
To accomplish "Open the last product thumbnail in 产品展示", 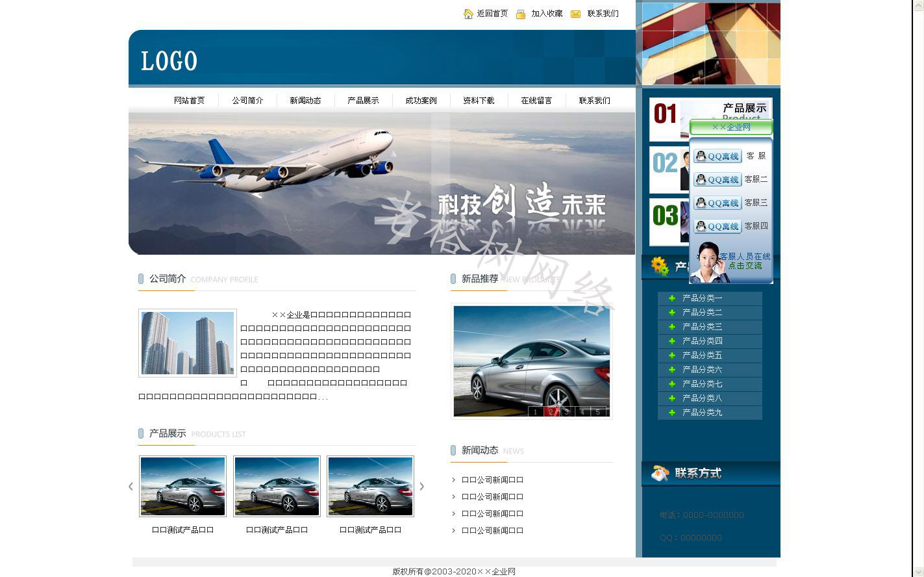I will (x=370, y=487).
